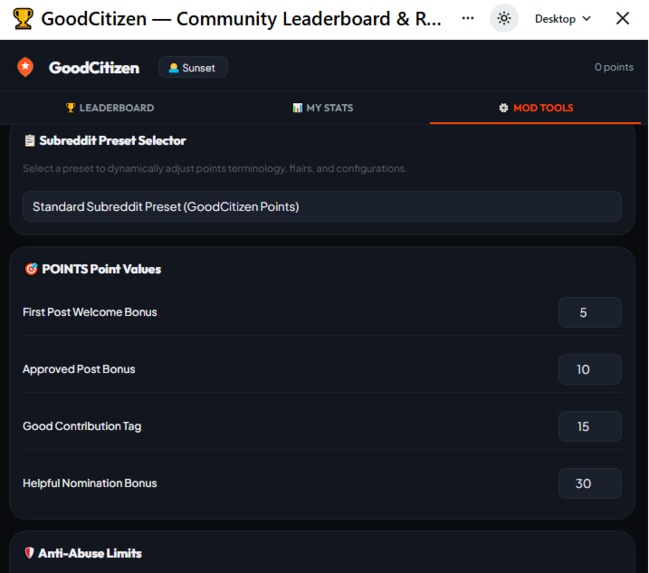Click the shield icon beside Anti-Abuse Limits

(x=29, y=553)
